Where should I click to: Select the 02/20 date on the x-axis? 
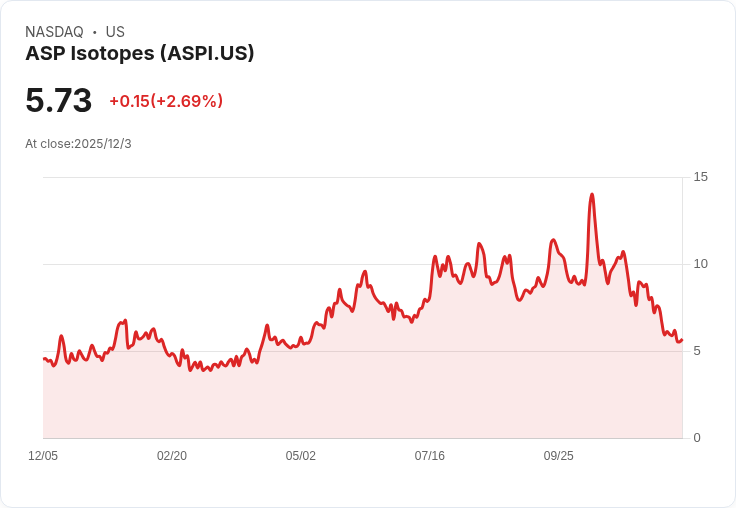click(172, 456)
